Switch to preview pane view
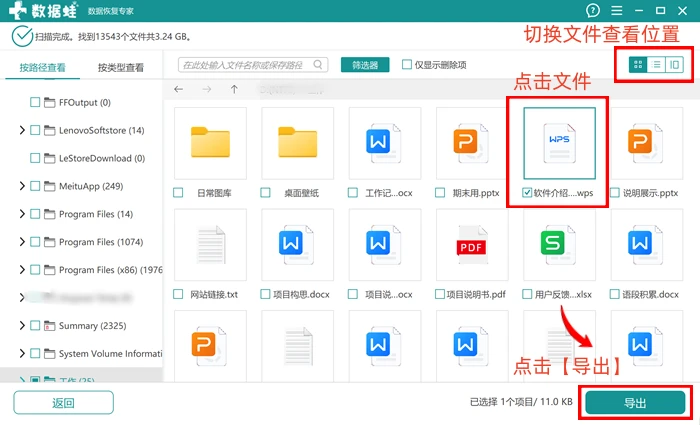 point(674,65)
